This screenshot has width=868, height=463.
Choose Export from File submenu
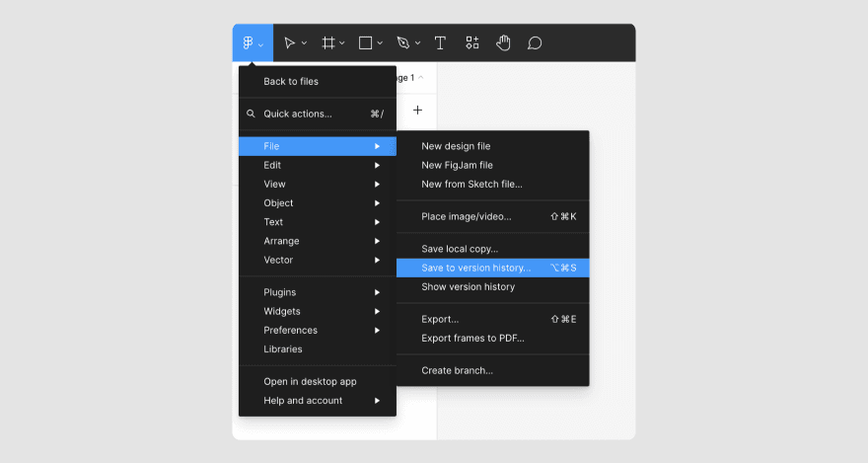tap(492, 319)
